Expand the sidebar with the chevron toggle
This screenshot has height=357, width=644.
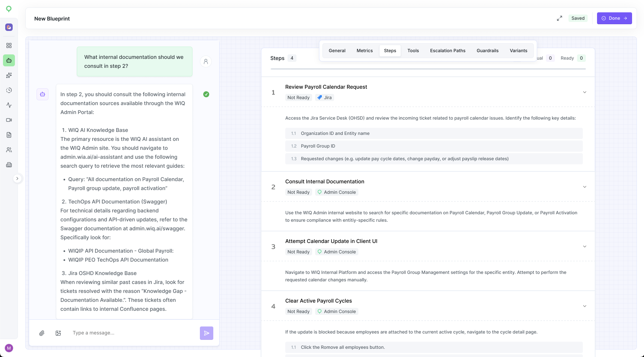point(17,178)
